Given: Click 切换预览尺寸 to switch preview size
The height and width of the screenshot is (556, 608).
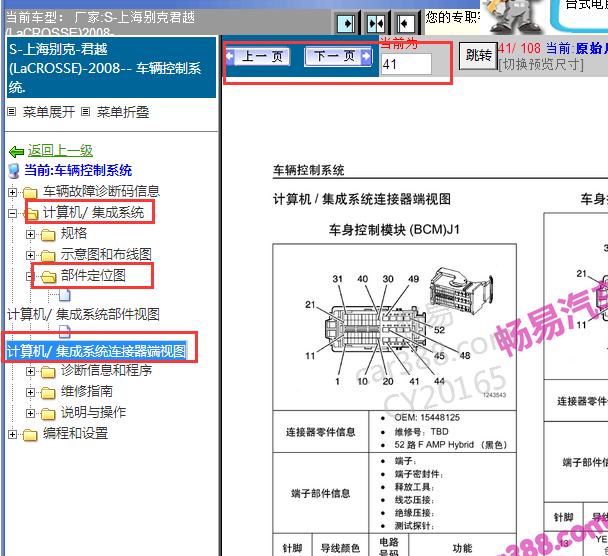Looking at the screenshot, I should (x=541, y=64).
